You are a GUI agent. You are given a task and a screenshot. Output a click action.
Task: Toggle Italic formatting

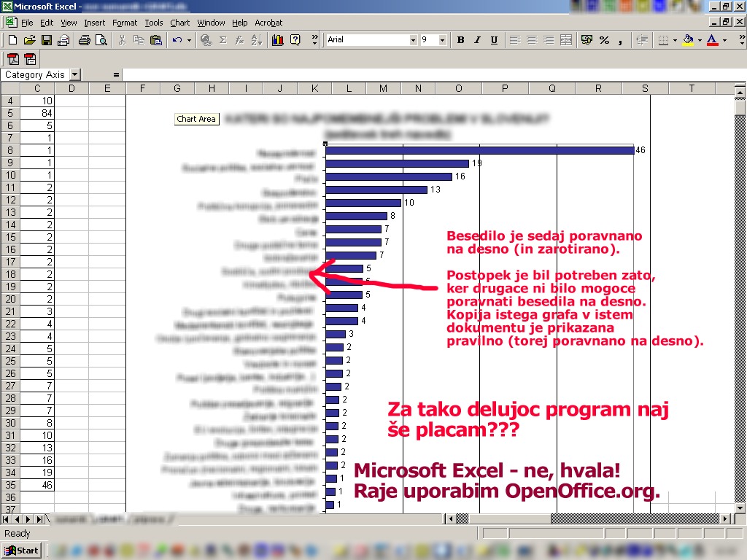477,40
